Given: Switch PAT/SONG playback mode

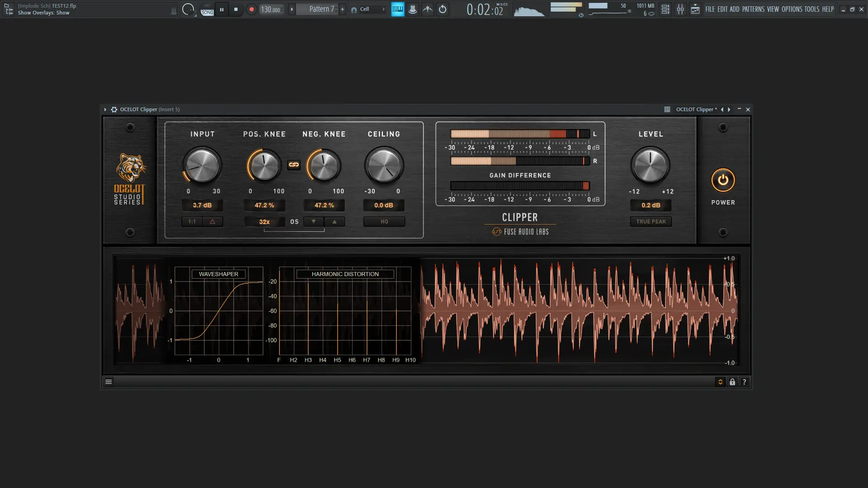Looking at the screenshot, I should 207,9.
